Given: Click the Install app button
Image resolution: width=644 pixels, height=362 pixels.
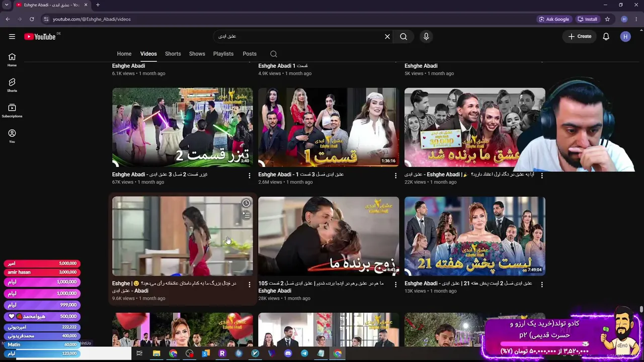Looking at the screenshot, I should point(587,19).
